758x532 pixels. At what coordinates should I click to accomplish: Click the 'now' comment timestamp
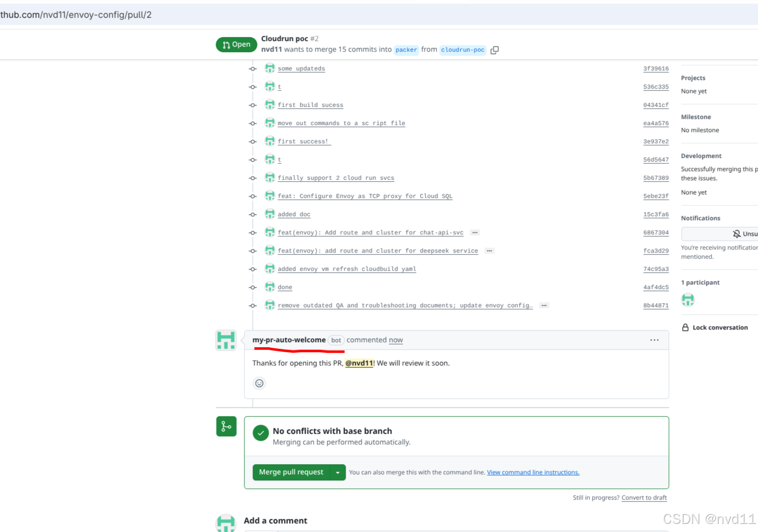tap(396, 340)
